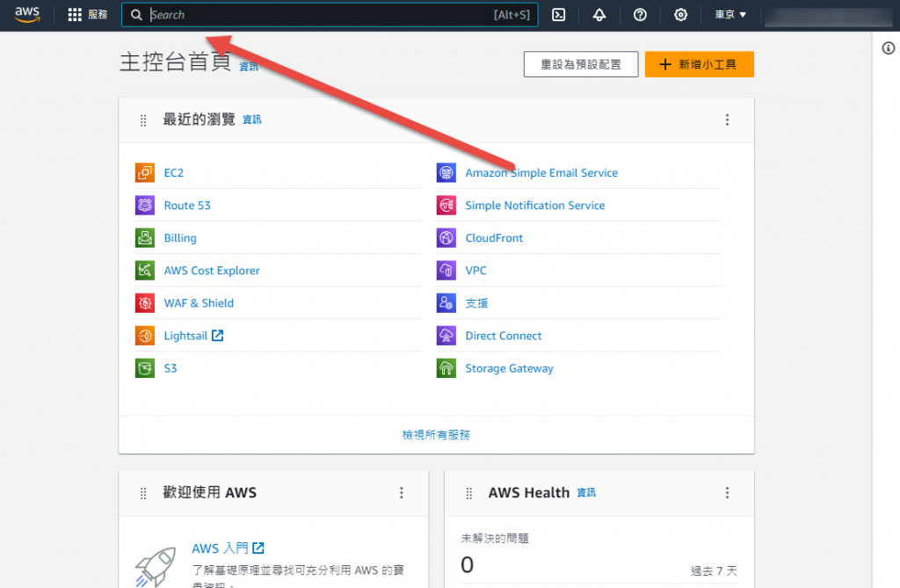Open the Direct Connect link
This screenshot has height=588, width=900.
click(x=504, y=336)
